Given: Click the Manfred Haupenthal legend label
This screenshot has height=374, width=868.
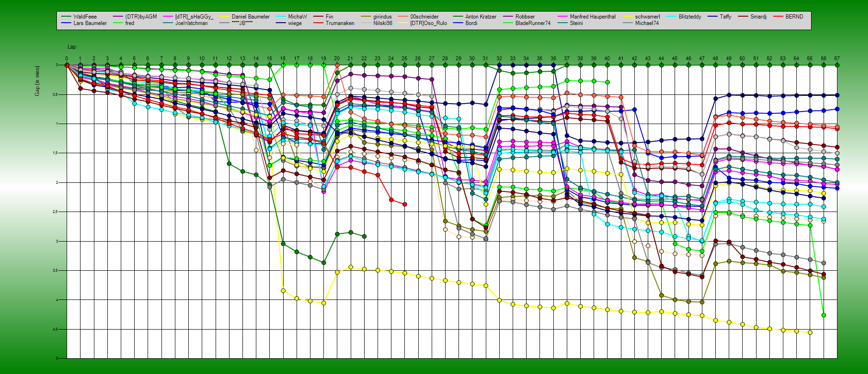Looking at the screenshot, I should 593,17.
